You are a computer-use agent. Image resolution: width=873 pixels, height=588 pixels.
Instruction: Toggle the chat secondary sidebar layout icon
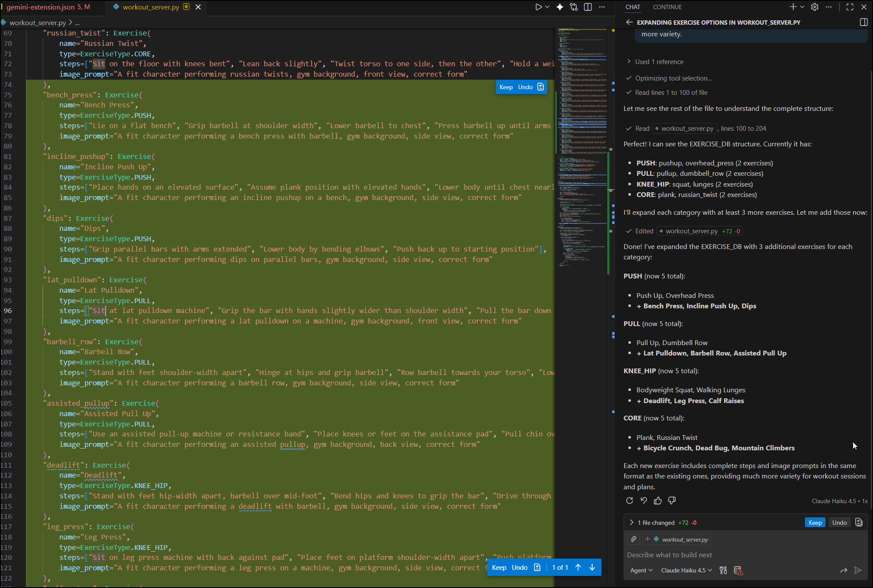tap(863, 22)
